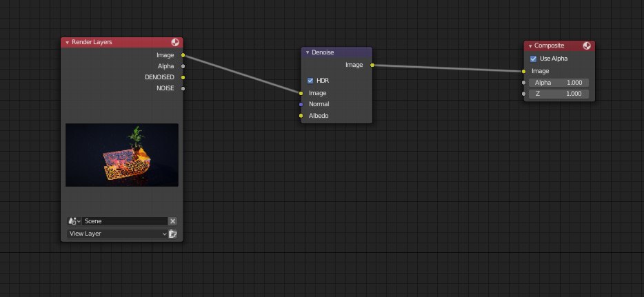Click the rendered scene preview thumbnail

[122, 155]
